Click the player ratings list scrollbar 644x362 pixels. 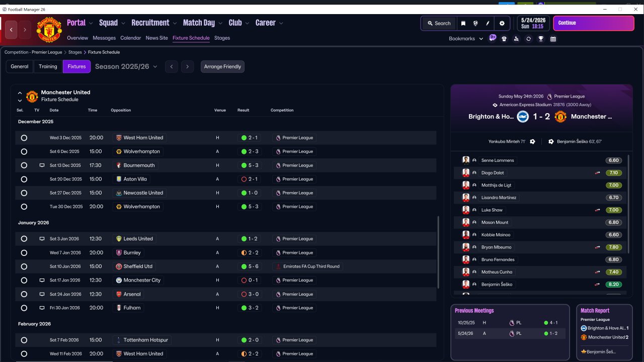coord(628,204)
